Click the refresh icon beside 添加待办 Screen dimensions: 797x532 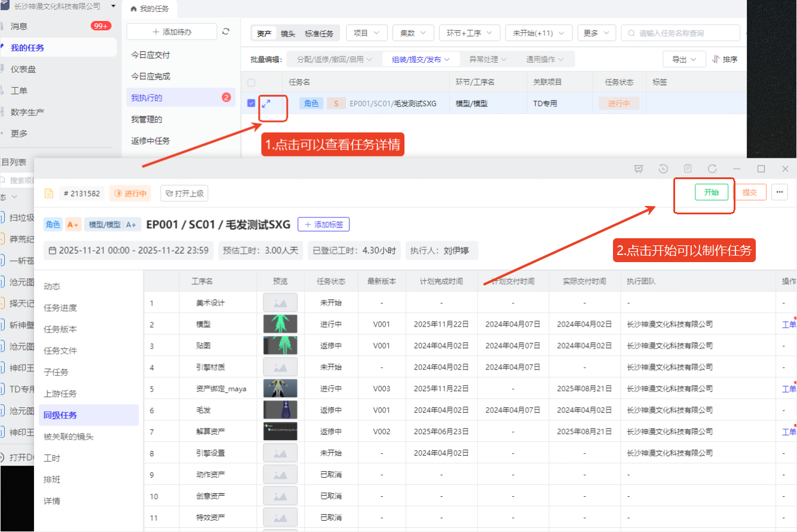pos(226,32)
